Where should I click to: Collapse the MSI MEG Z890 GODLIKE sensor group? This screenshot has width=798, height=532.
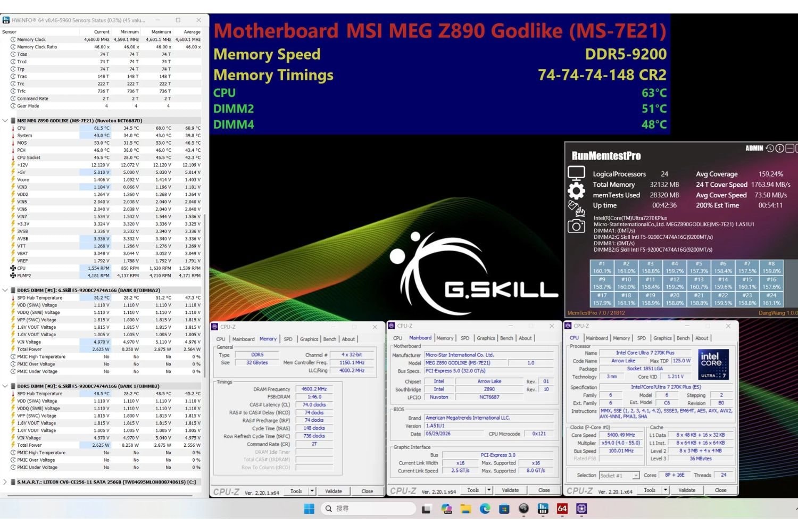5,121
